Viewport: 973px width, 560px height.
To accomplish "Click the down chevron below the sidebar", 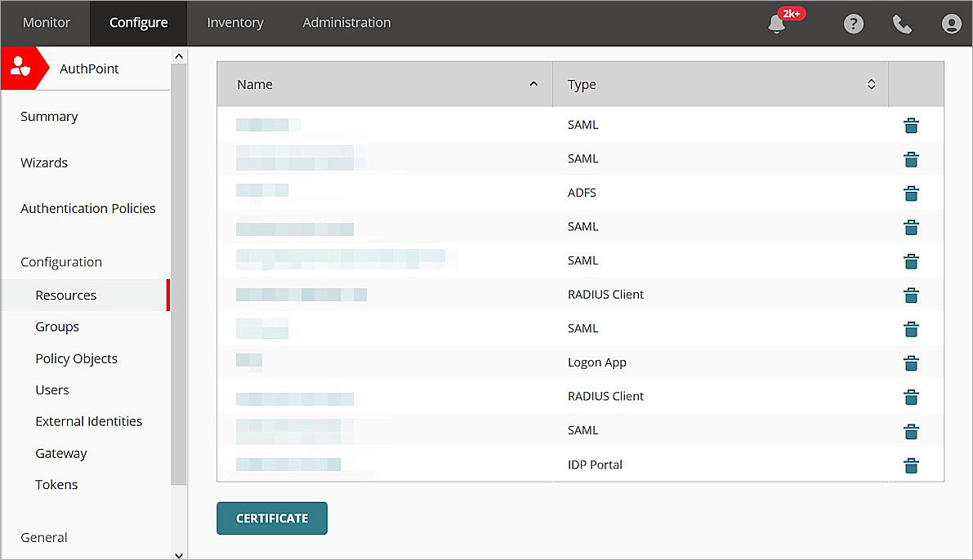I will coord(178,554).
